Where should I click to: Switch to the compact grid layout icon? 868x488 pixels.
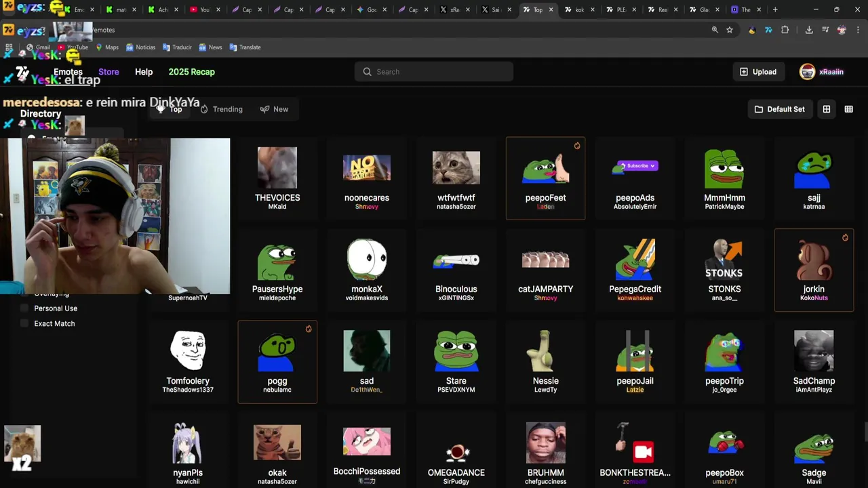pyautogui.click(x=848, y=109)
